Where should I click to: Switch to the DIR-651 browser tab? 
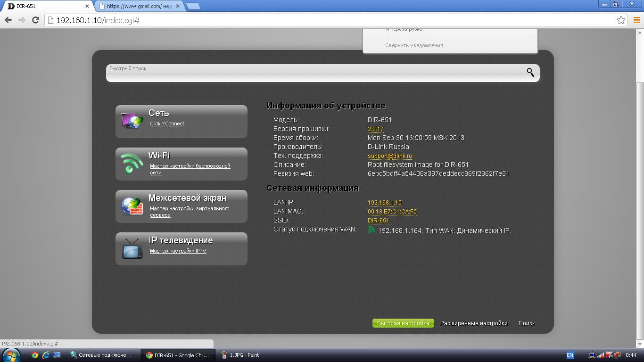coord(47,6)
